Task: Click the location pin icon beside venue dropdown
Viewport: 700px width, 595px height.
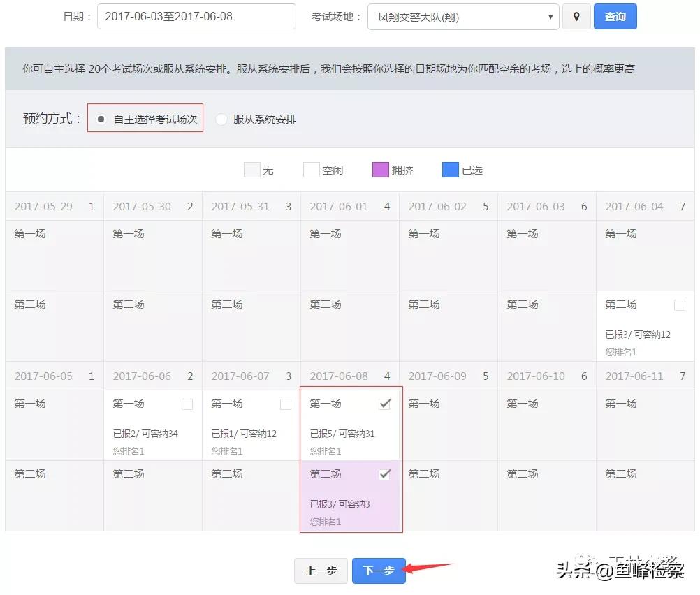Action: tap(576, 16)
